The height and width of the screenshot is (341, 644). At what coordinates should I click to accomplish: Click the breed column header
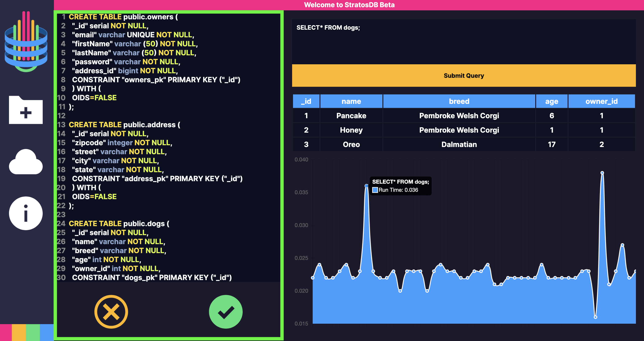point(459,101)
